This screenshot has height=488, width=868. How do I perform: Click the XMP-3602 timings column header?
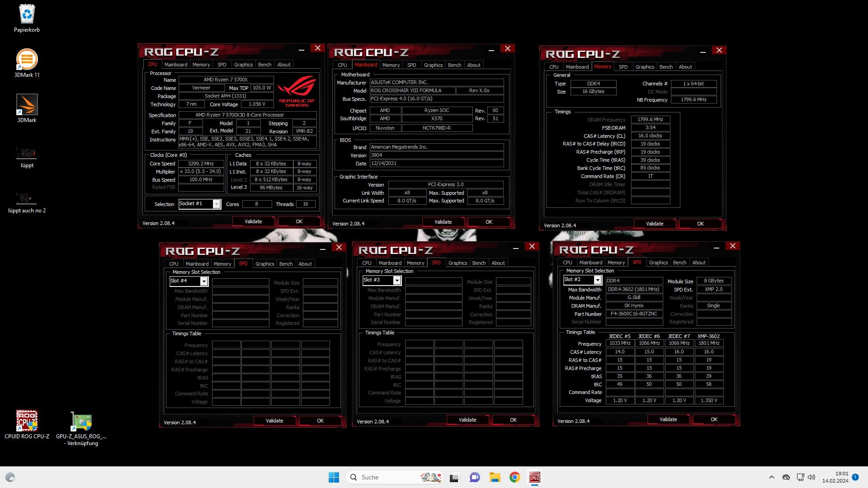[708, 336]
